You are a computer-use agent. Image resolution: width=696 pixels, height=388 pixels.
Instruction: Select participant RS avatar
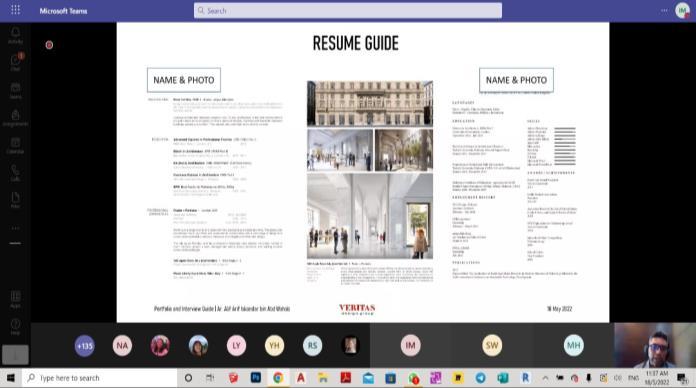pyautogui.click(x=312, y=345)
